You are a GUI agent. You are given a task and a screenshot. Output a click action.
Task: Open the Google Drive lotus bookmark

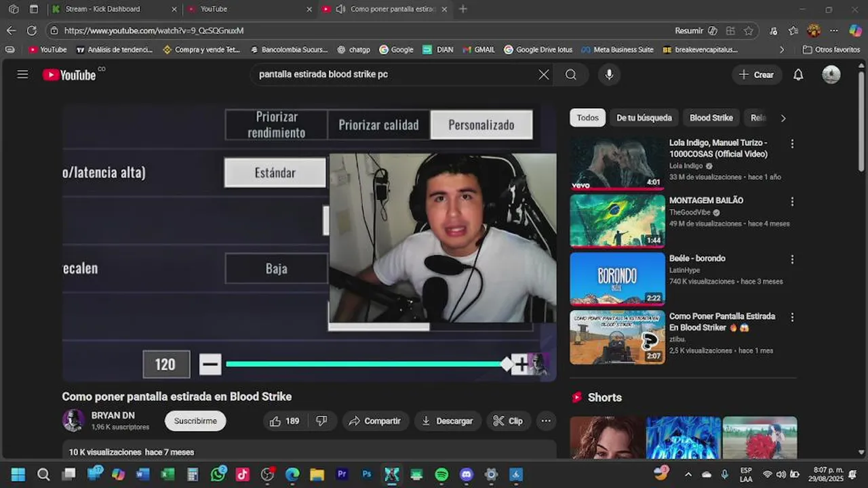coord(538,49)
